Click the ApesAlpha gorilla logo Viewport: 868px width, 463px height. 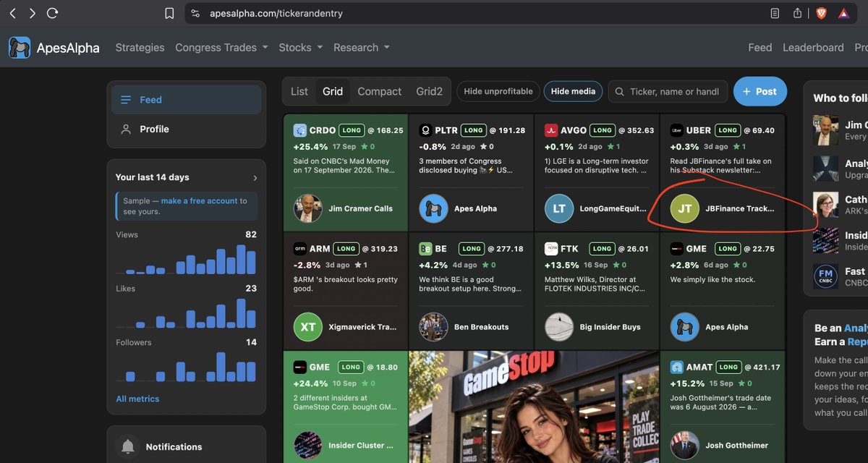[20, 48]
